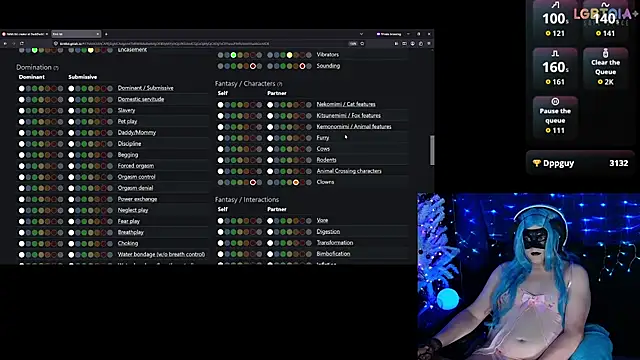
Task: Click the 3132 score value
Action: (x=618, y=163)
